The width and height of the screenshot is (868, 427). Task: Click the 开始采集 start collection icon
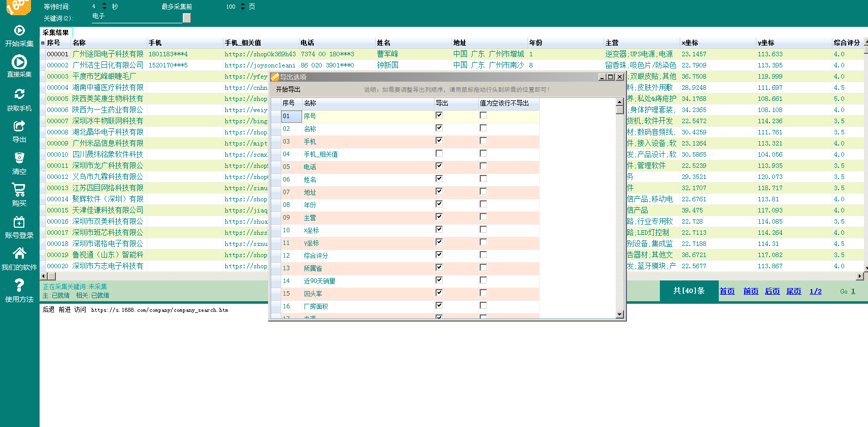[19, 30]
